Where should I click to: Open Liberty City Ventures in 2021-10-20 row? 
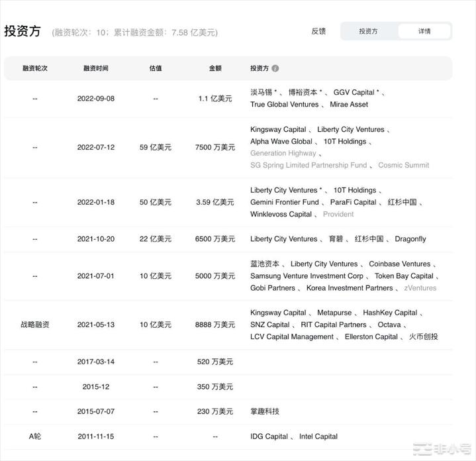click(283, 239)
